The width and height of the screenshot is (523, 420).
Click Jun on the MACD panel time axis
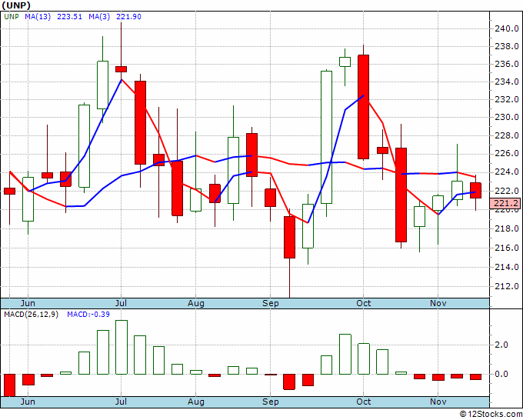[28, 402]
